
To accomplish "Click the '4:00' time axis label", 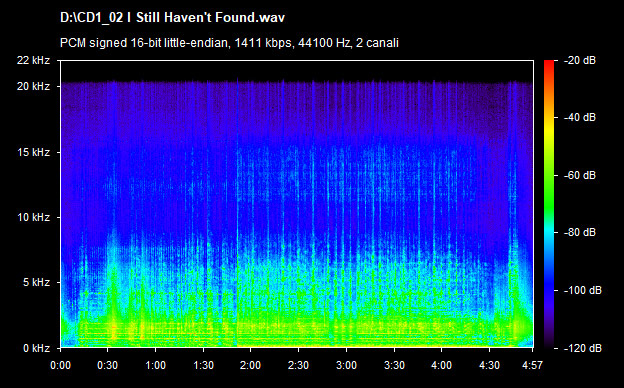I will 441,365.
